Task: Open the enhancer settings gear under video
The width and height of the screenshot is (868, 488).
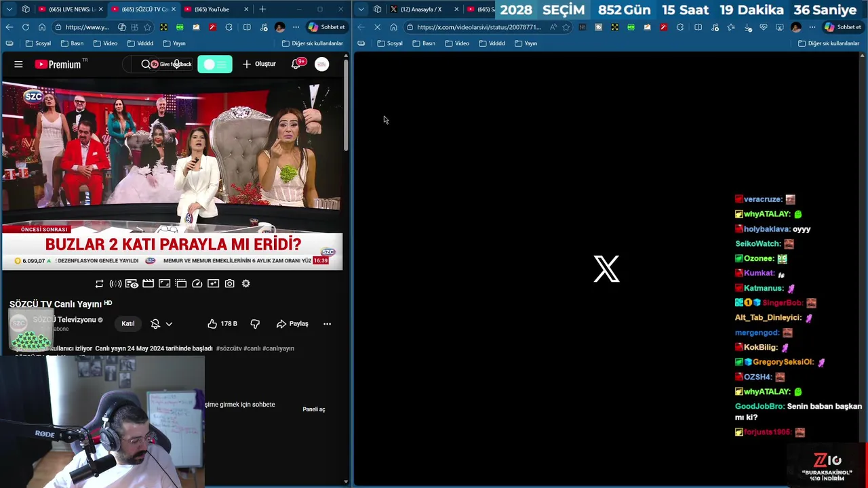Action: point(245,283)
